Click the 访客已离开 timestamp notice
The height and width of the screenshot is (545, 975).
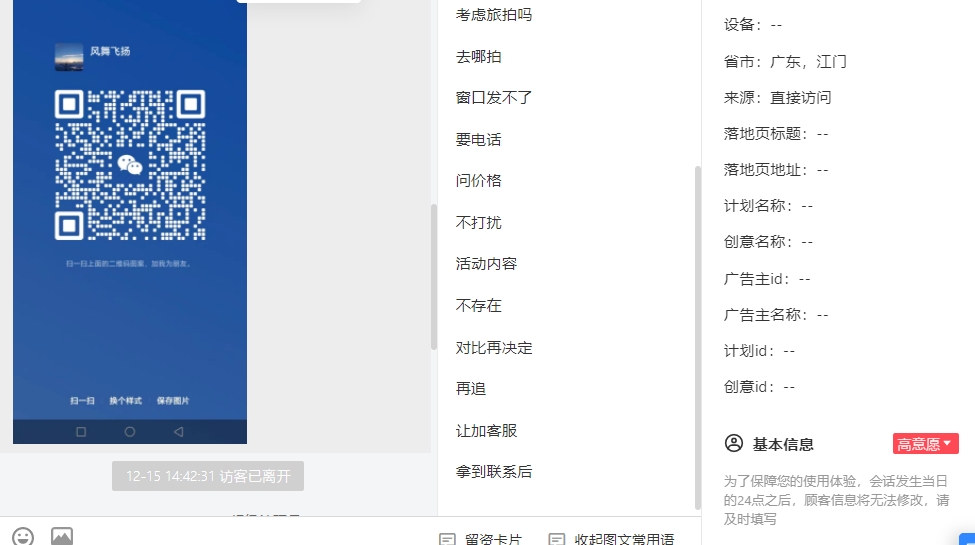pyautogui.click(x=208, y=476)
